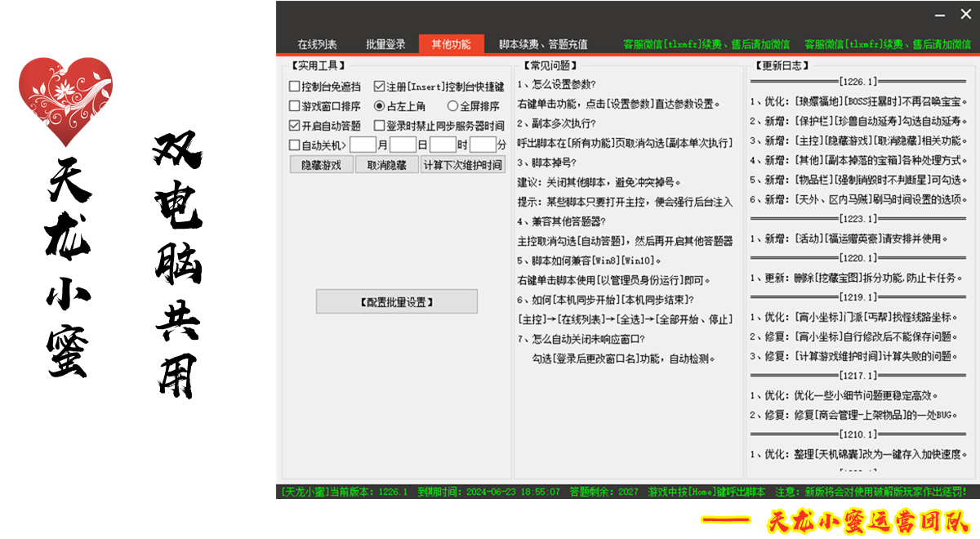980x539 pixels.
Task: Open the 批量登录 tab
Action: coord(385,44)
